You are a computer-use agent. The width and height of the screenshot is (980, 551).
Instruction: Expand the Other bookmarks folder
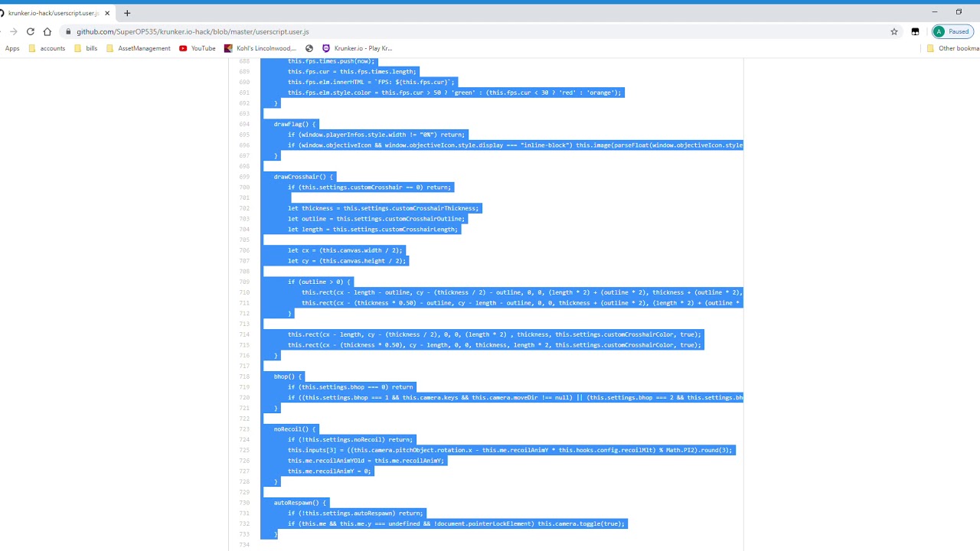(952, 48)
